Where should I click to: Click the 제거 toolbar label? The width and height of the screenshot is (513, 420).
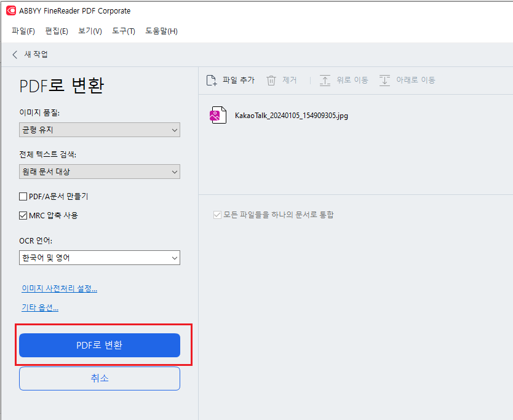(x=290, y=80)
